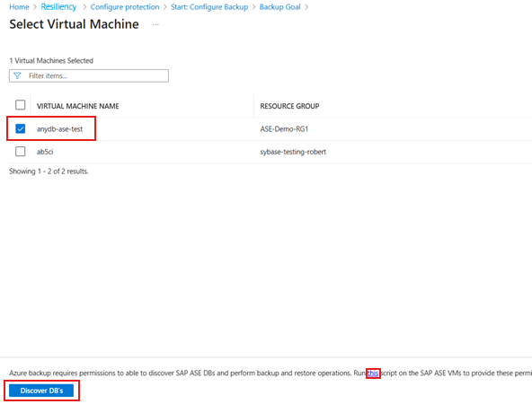Click the Discover DB's button
Screen dimensions: 532x404
(41, 391)
